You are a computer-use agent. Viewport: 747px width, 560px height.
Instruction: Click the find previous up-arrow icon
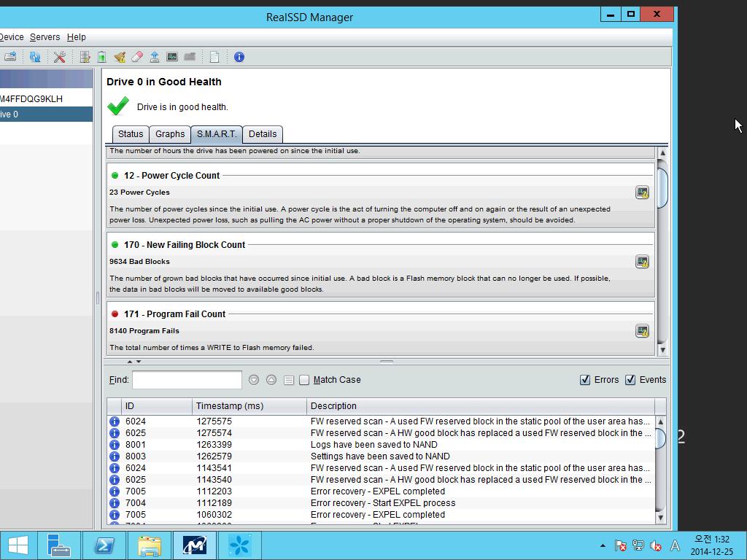click(x=271, y=380)
